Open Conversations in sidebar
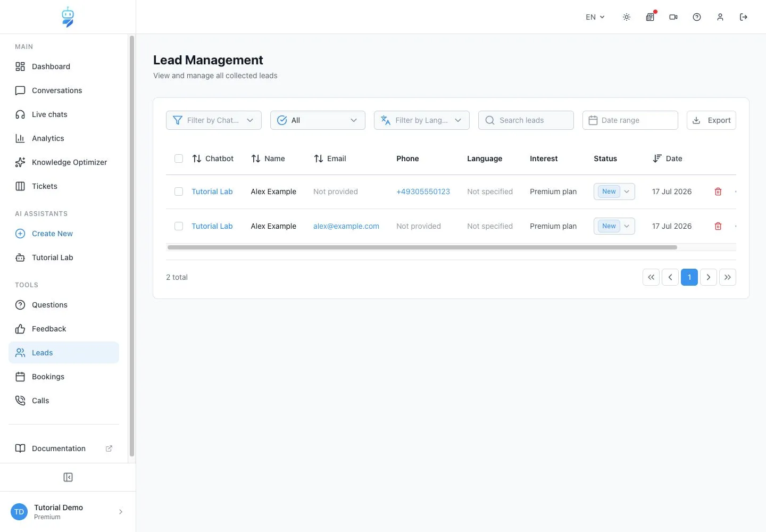The height and width of the screenshot is (532, 766). (64, 90)
